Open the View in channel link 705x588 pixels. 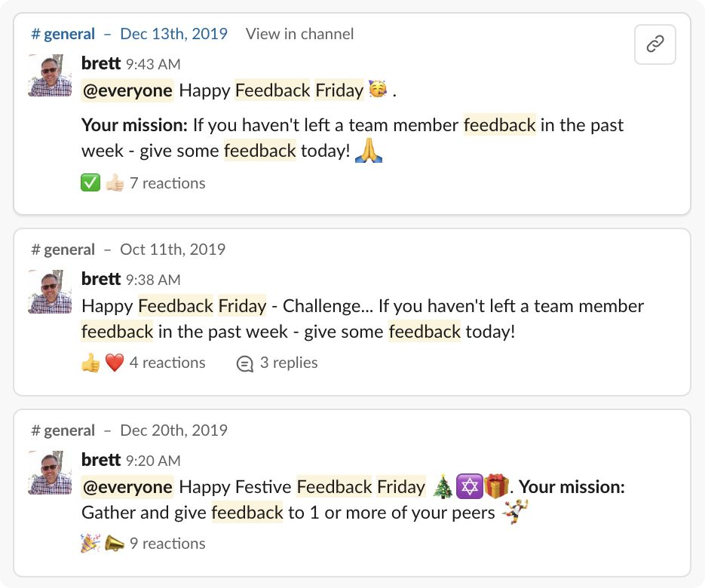[299, 34]
